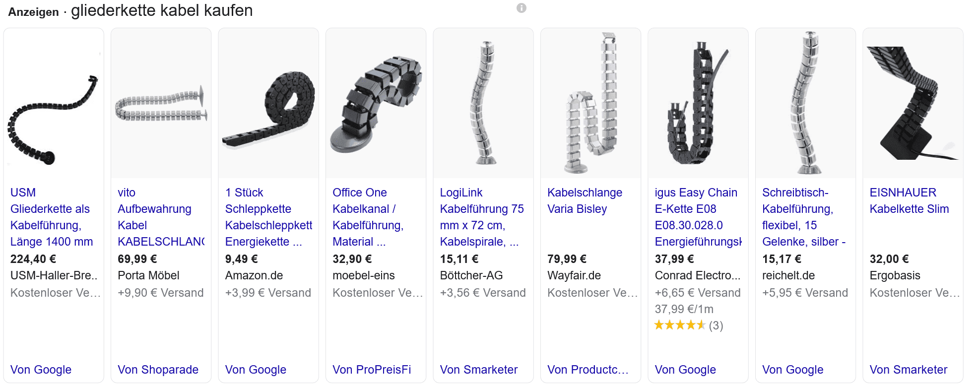
Task: Click the star rating on igus listing
Action: tap(680, 325)
